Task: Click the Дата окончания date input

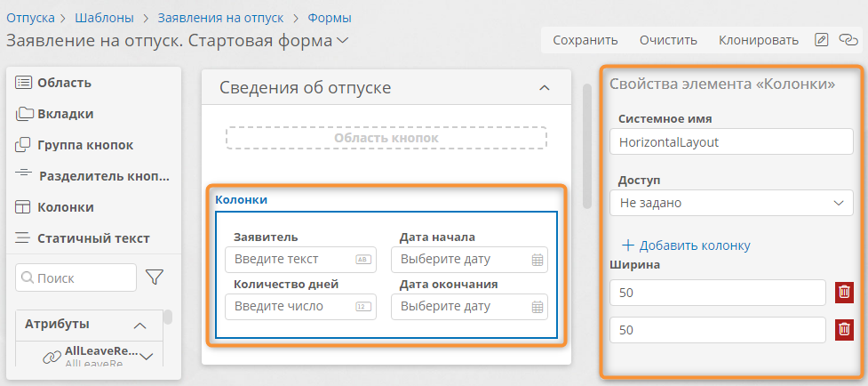Action: [469, 307]
